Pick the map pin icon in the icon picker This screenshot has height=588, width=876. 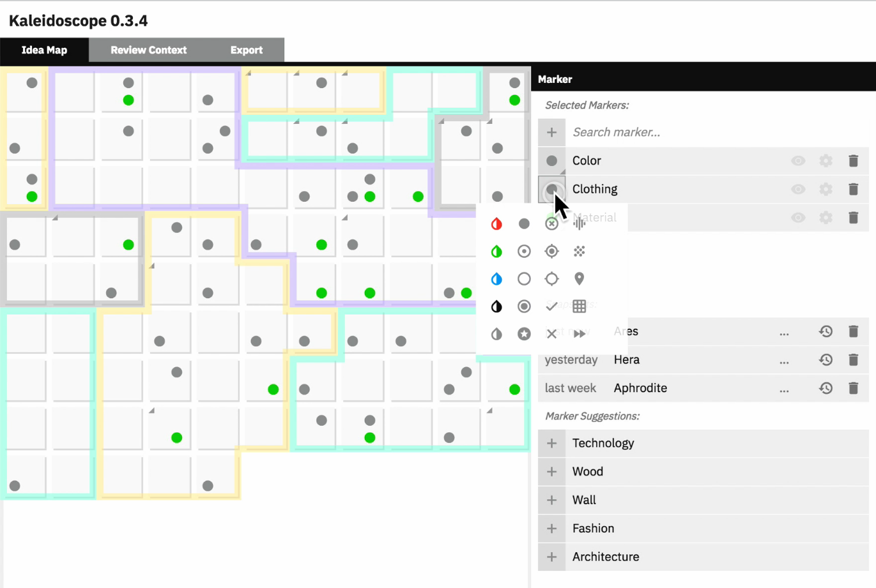579,278
